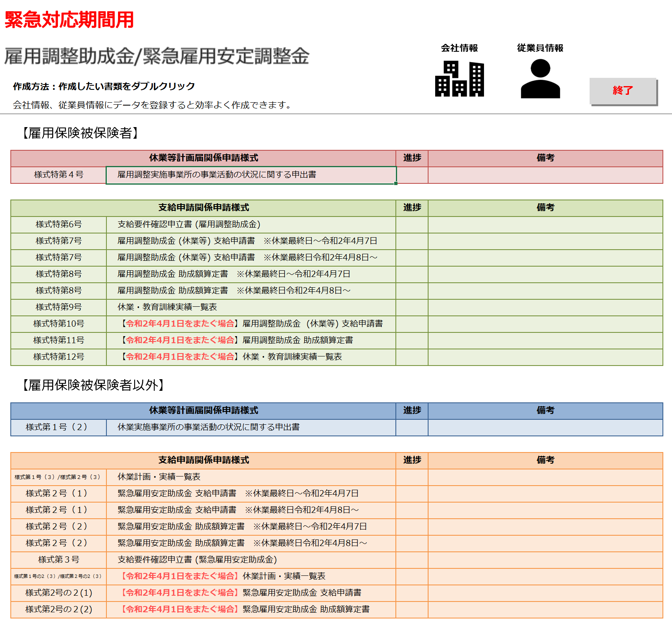672x628 pixels.
Task: Select the 様式第2号の２(2) 助成額算定書 entry
Action: tap(251, 610)
